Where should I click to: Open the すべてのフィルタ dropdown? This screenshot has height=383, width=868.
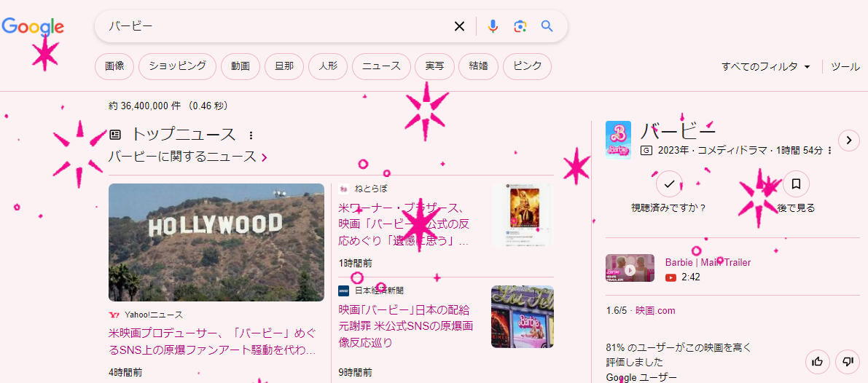tap(765, 67)
